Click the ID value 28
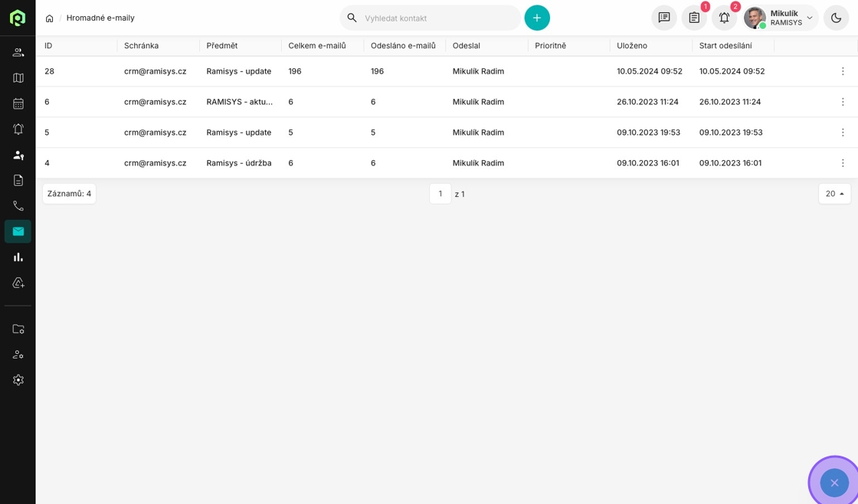 pos(49,71)
